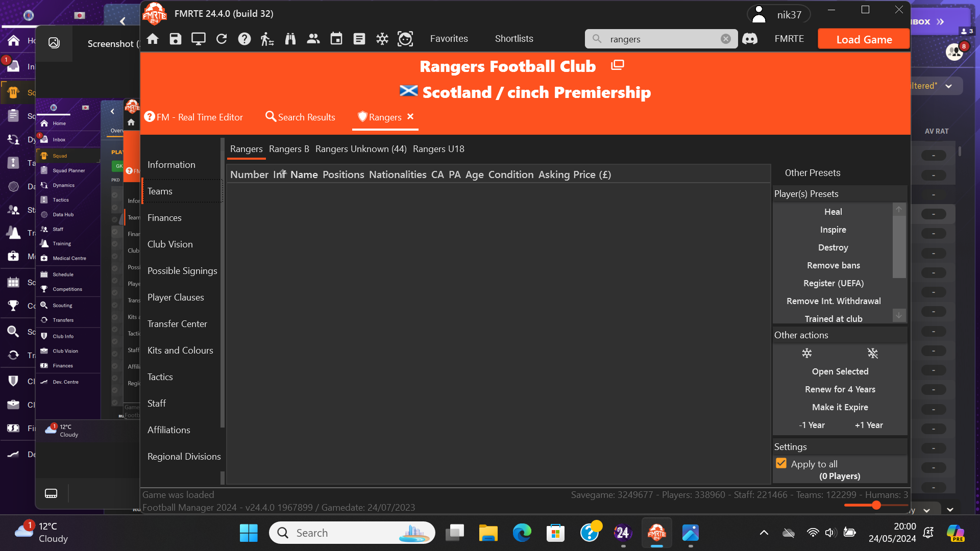This screenshot has width=980, height=551.
Task: Open Finances in the left menu
Action: (x=164, y=218)
